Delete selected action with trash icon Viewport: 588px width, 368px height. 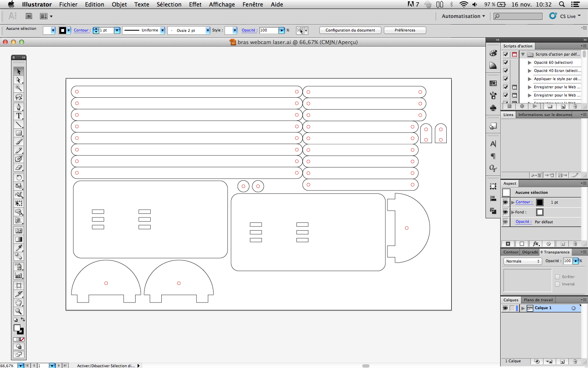pos(575,106)
